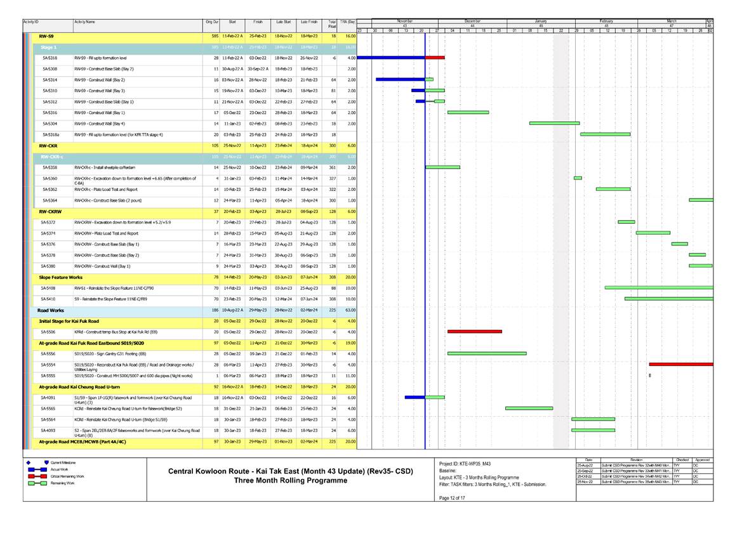The height and width of the screenshot is (534, 756).
Task: Select the Current Milestone diamond in the legend
Action: 27,464
